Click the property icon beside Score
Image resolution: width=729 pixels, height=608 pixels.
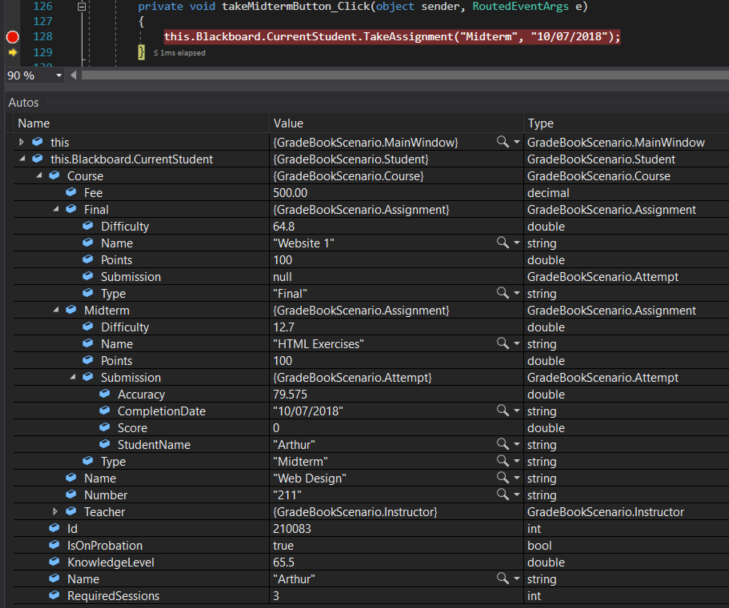[x=105, y=427]
